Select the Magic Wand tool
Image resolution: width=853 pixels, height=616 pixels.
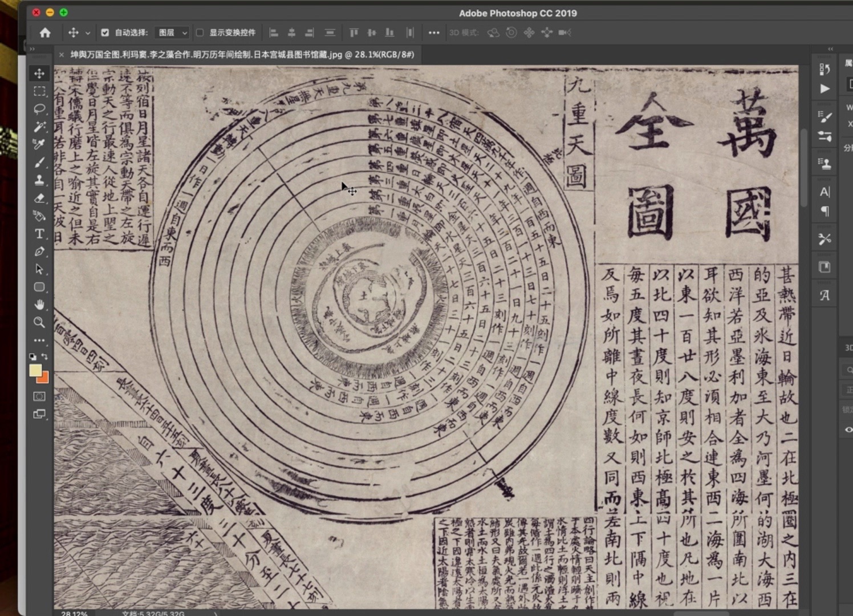[x=39, y=127]
